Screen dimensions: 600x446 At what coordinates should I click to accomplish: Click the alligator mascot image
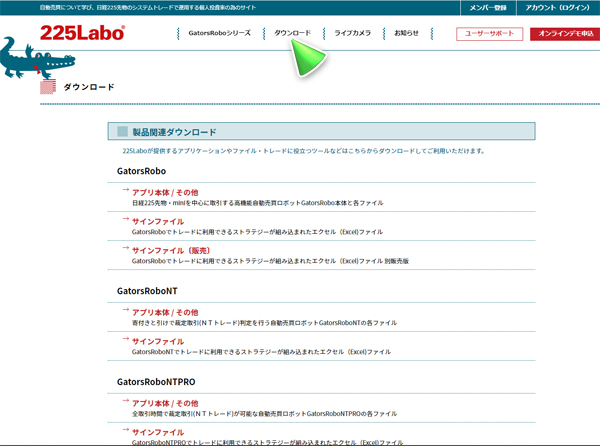tap(37, 58)
